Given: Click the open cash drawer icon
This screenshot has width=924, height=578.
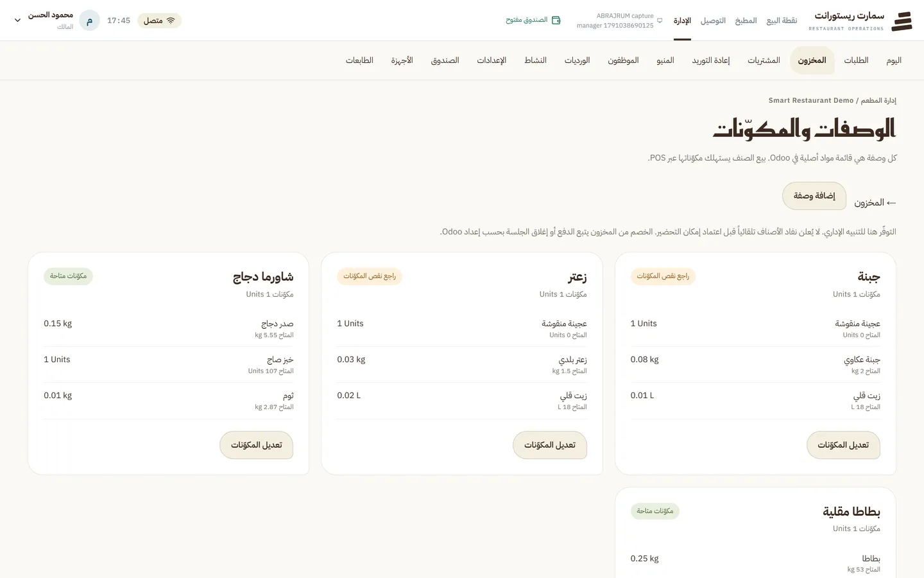Looking at the screenshot, I should 556,21.
